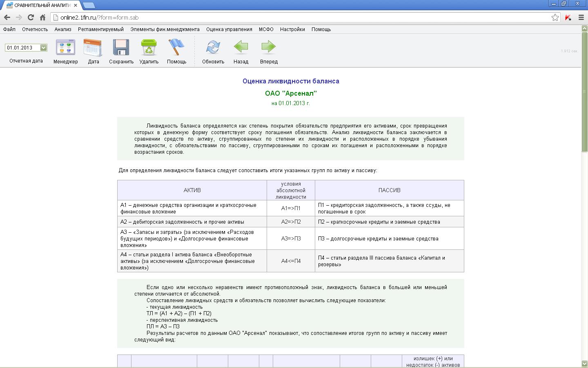Go to the browser home page
Screen dimensions: 588x368
click(x=42, y=18)
